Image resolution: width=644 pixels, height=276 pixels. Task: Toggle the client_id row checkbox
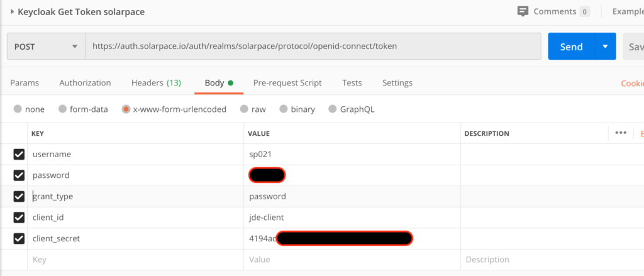click(19, 218)
